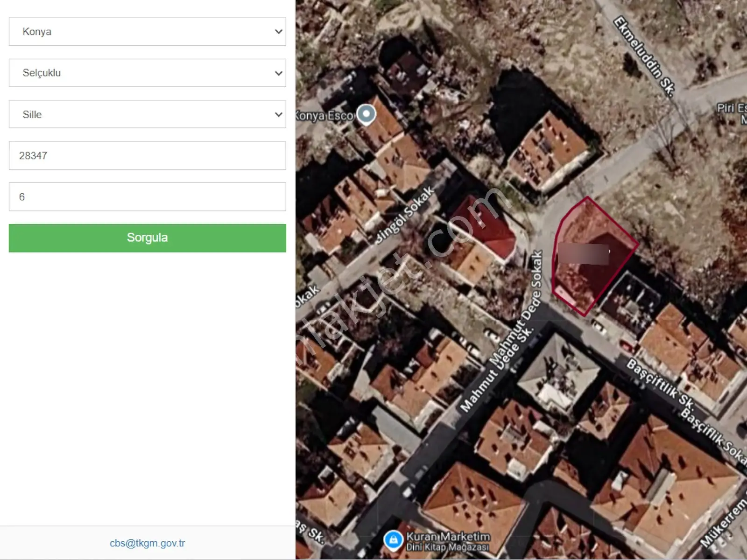Click the Dini Kitap Mağazası label
The height and width of the screenshot is (560, 747).
[448, 547]
